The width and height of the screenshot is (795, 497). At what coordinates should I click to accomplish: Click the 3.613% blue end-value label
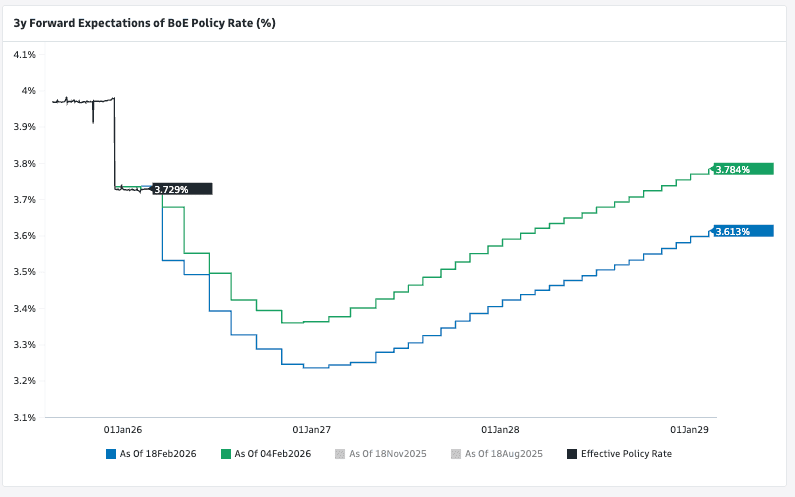[x=743, y=231]
